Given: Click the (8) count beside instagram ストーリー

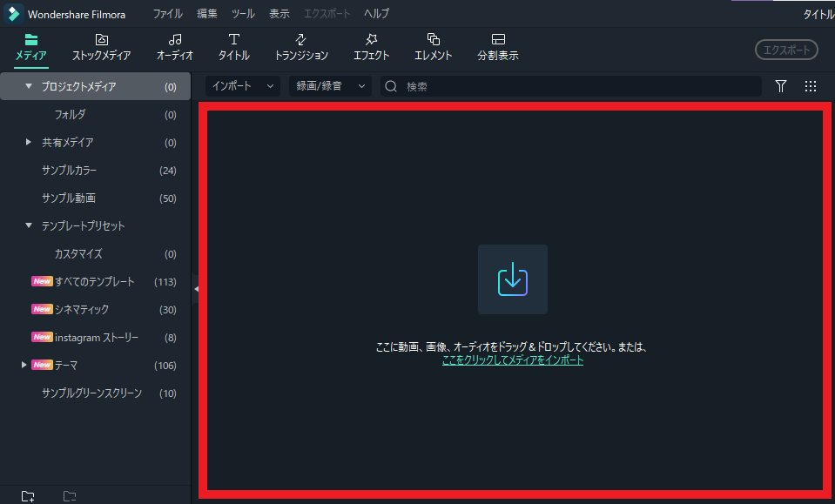Looking at the screenshot, I should coord(171,338).
